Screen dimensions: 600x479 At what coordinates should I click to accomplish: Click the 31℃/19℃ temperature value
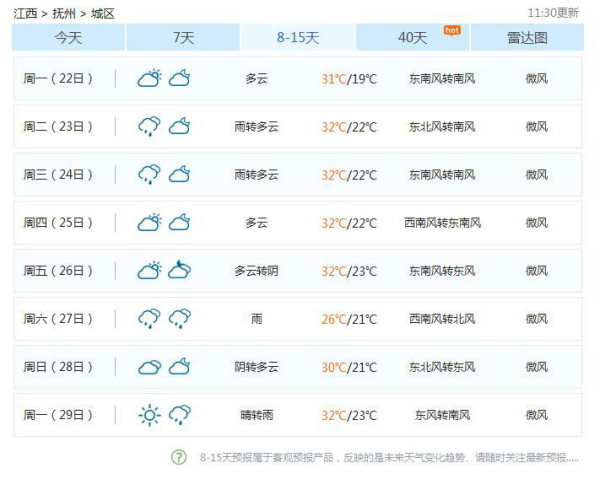coord(349,79)
